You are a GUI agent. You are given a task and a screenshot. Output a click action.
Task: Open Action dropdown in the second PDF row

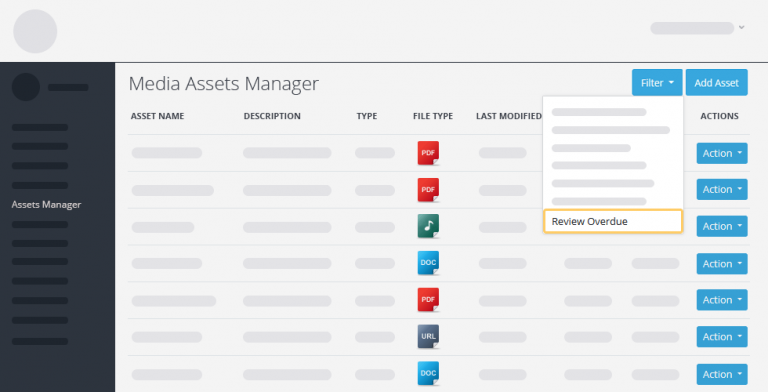pos(722,190)
